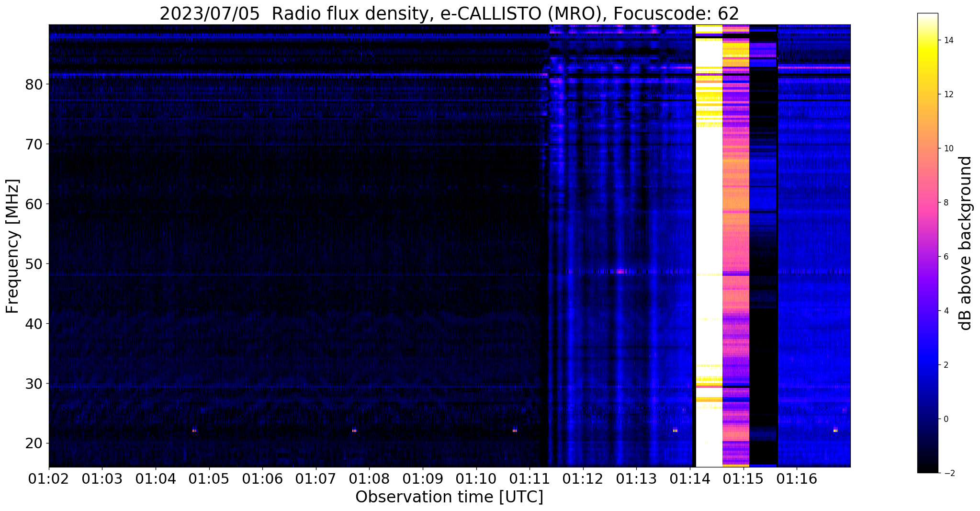Viewport: 980px width, 511px height.
Task: Click the 'Frequency [MHz]' axis label
Action: 12,246
